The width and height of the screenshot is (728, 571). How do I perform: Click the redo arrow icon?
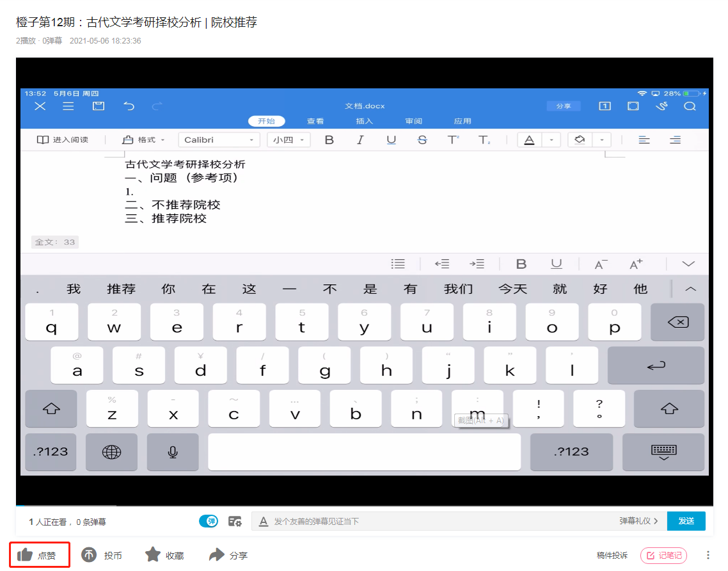click(157, 106)
